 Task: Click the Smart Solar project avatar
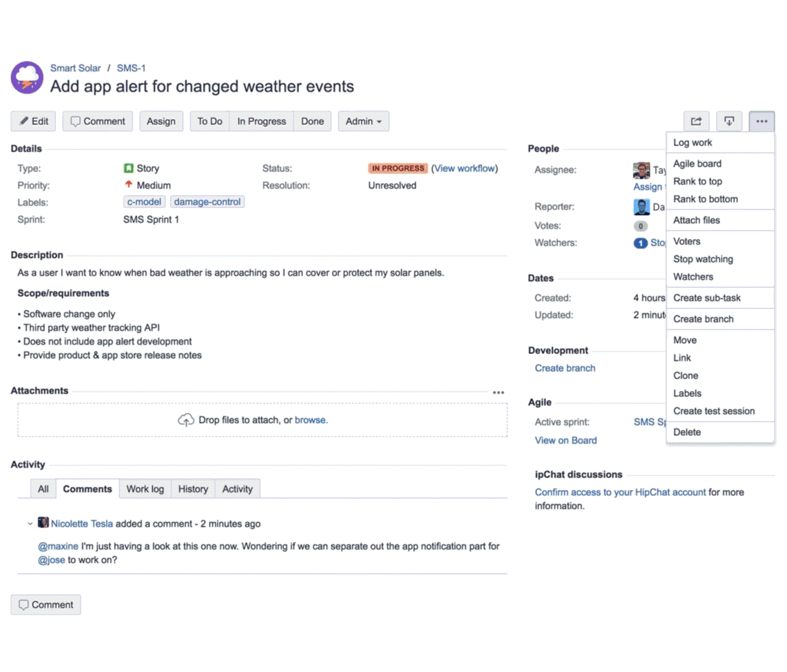pyautogui.click(x=26, y=78)
